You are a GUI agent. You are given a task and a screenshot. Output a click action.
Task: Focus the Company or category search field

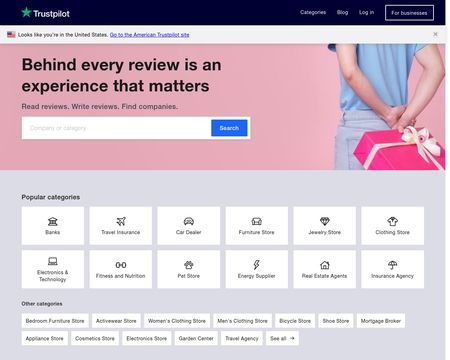coord(116,128)
